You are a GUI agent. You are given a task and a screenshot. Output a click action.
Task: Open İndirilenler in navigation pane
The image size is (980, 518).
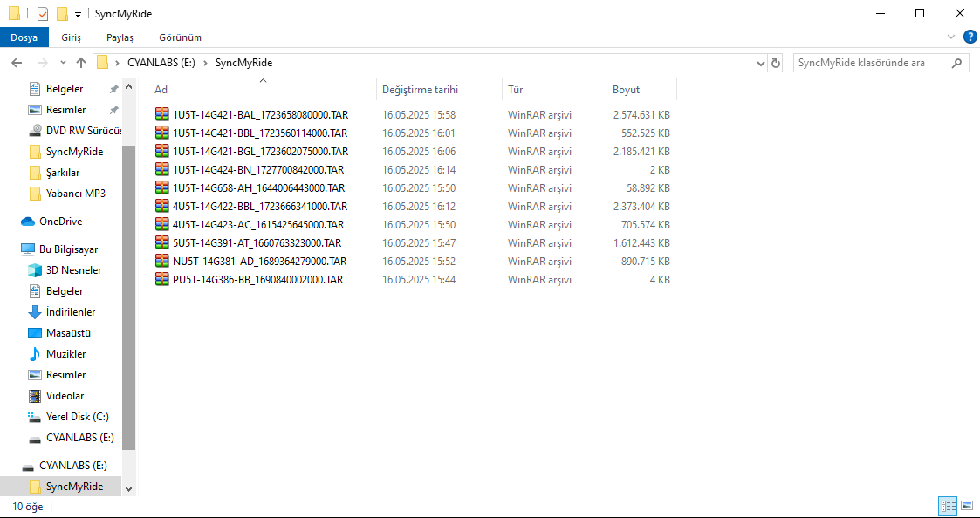point(71,312)
